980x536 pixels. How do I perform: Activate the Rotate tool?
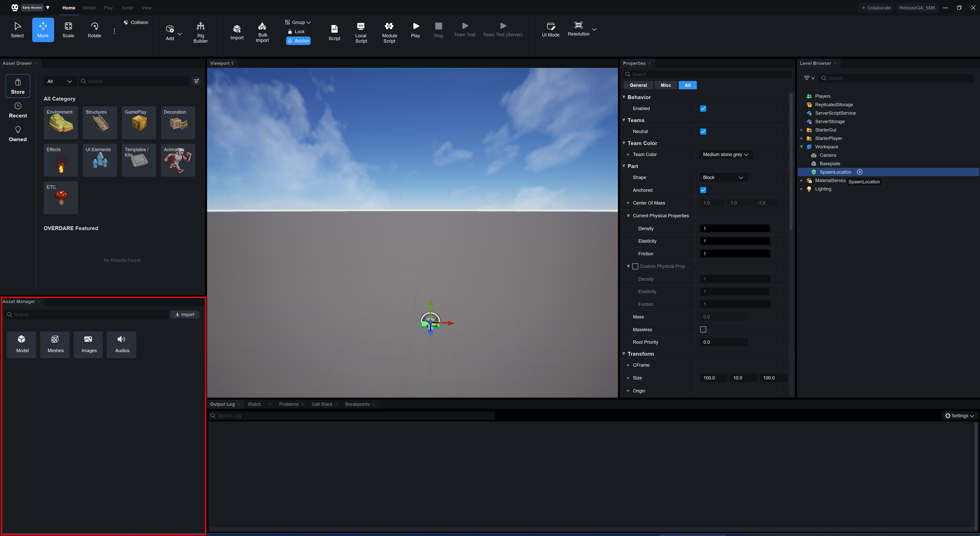click(x=94, y=30)
